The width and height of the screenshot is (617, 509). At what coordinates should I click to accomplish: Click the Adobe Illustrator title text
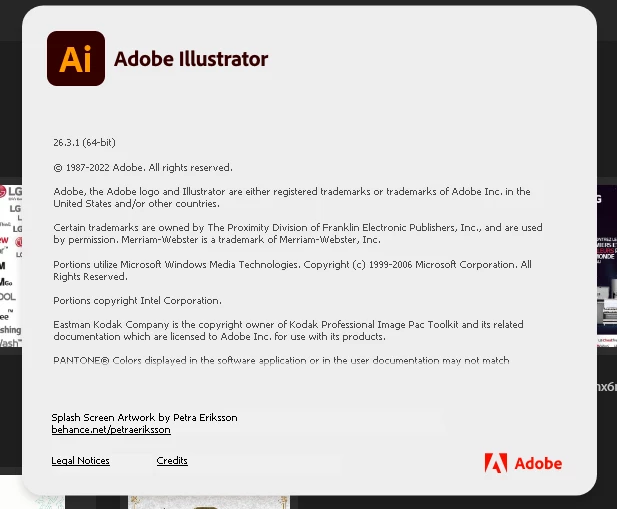click(x=191, y=59)
